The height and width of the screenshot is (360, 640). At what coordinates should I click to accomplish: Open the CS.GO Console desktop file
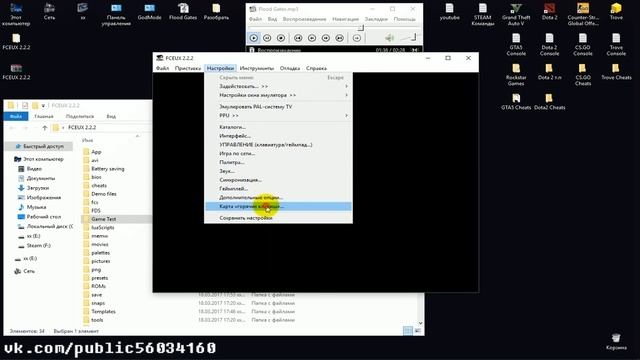pyautogui.click(x=583, y=44)
